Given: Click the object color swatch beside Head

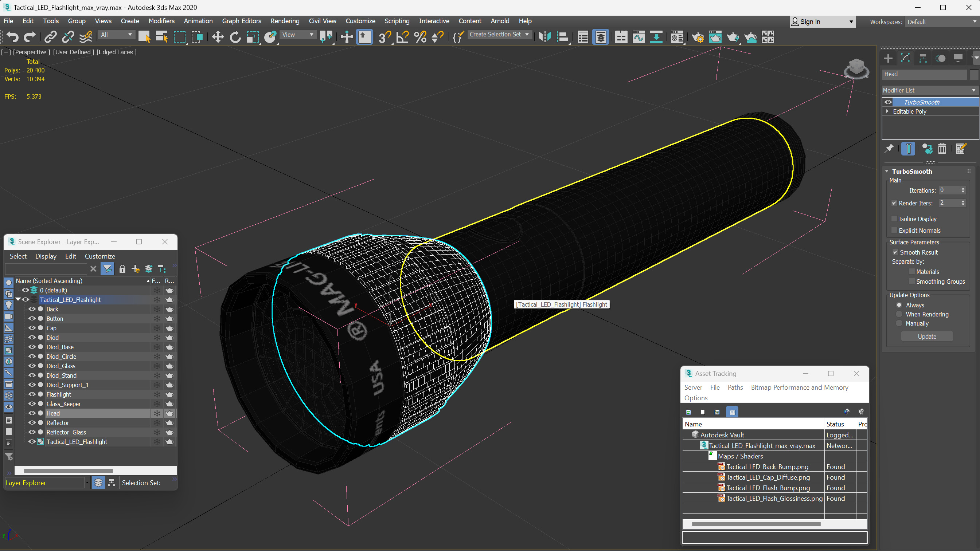Looking at the screenshot, I should (x=974, y=74).
